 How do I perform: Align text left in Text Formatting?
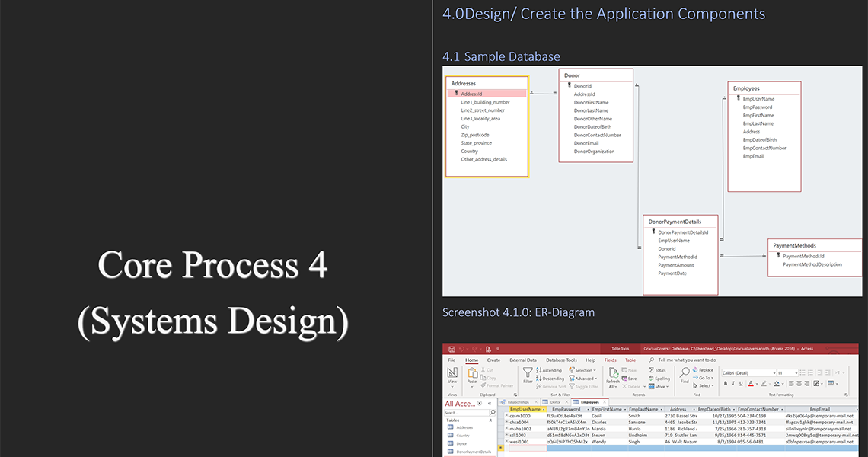click(x=790, y=383)
